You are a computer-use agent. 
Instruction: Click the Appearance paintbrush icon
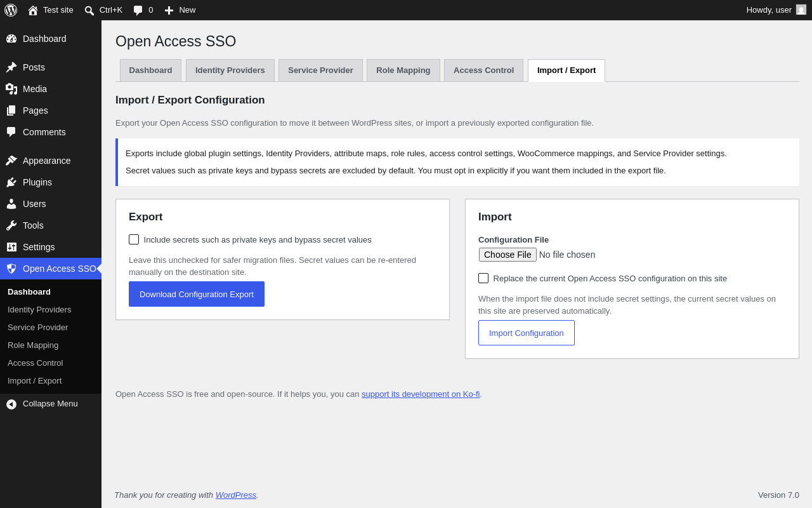point(11,161)
